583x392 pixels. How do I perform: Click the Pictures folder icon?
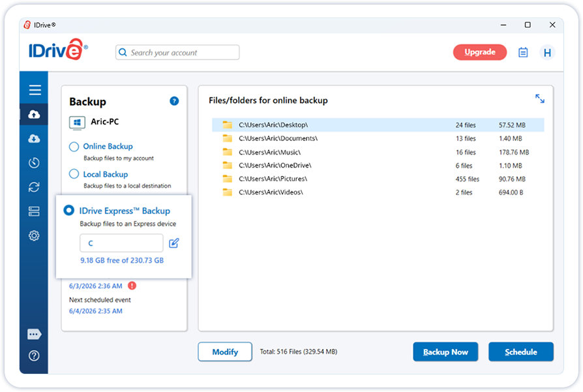point(227,179)
